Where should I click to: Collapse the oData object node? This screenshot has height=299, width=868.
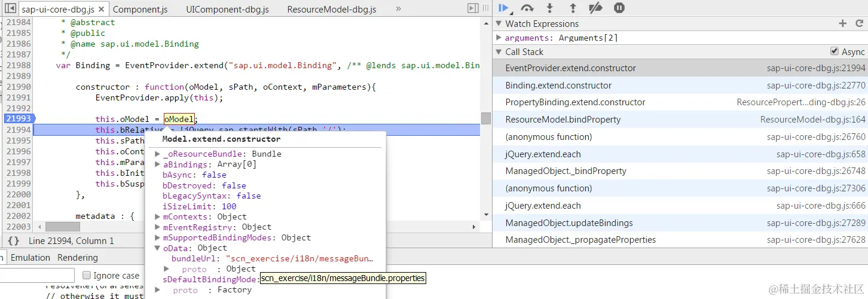point(158,248)
